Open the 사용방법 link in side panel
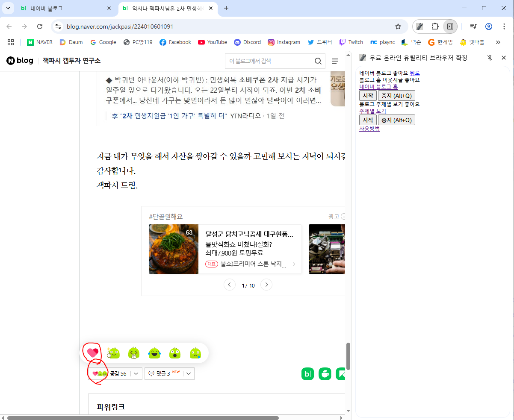The width and height of the screenshot is (514, 420). coord(369,129)
